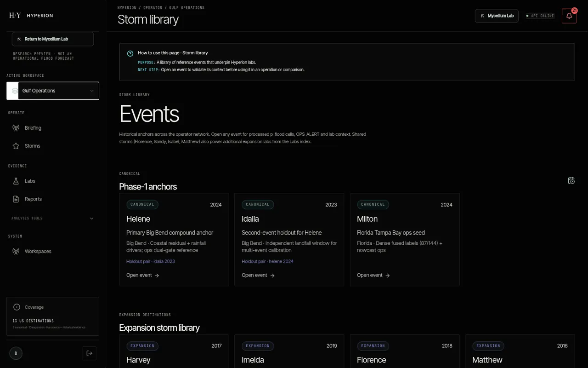Open the notifications bell icon
The image size is (588, 368).
pyautogui.click(x=569, y=16)
